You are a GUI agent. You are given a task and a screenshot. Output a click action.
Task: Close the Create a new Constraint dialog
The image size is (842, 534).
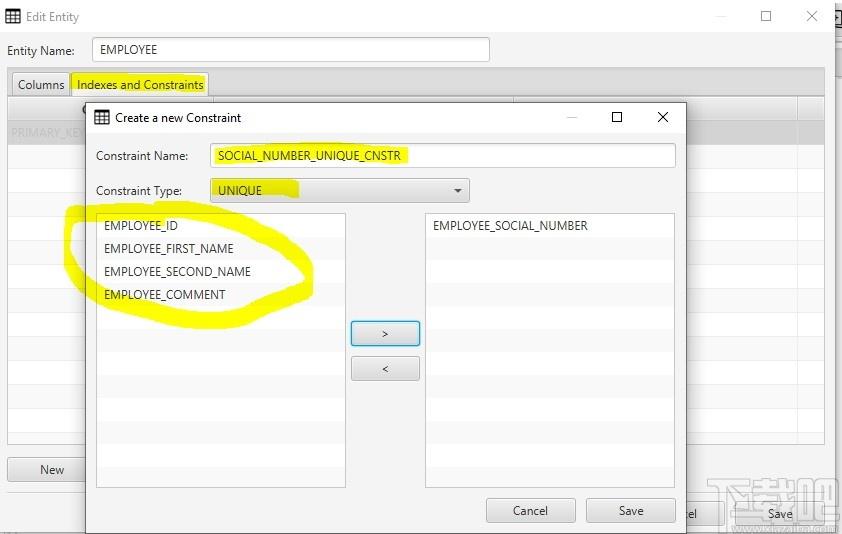point(663,117)
